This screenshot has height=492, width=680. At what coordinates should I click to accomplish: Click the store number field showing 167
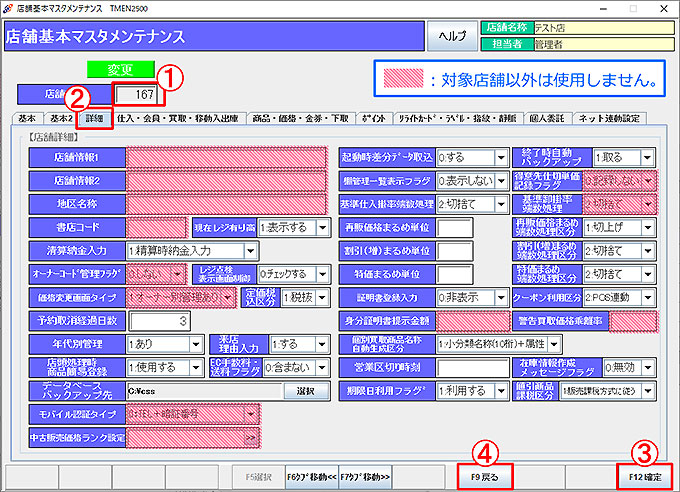[137, 94]
